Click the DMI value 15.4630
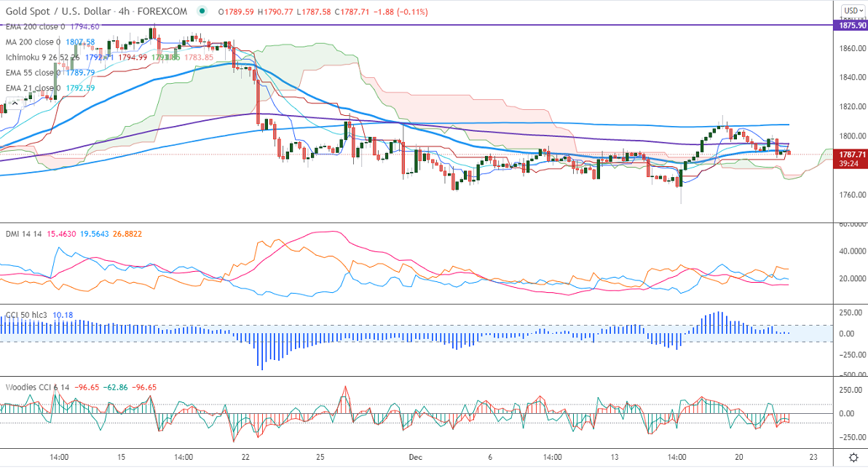Image resolution: width=868 pixels, height=470 pixels. coord(61,234)
